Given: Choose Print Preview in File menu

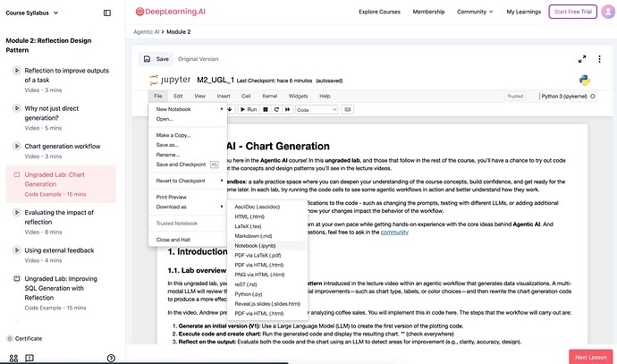Looking at the screenshot, I should [x=188, y=197].
